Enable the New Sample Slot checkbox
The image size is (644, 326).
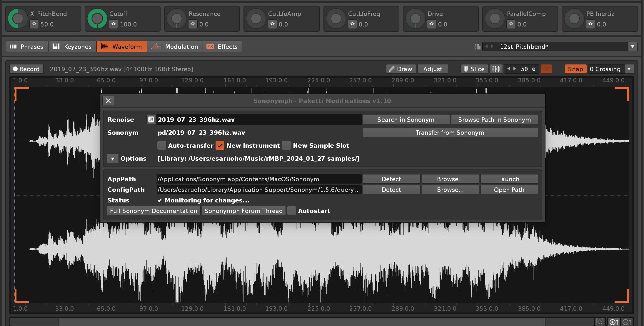(286, 145)
